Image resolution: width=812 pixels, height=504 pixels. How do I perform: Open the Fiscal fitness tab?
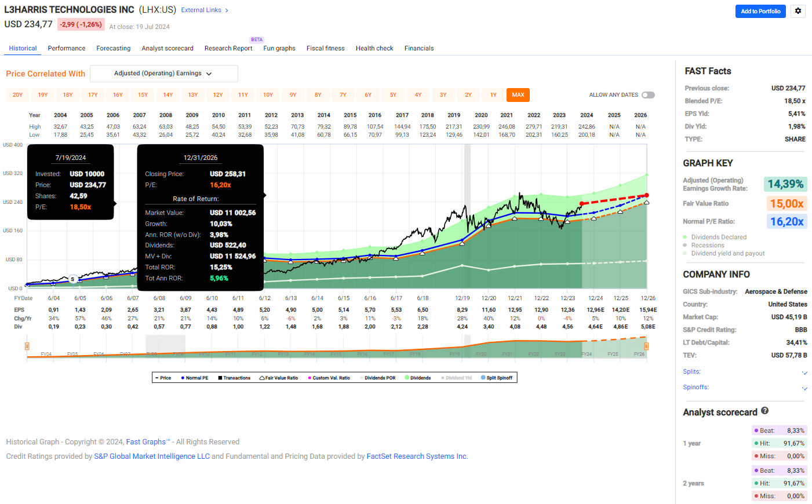[326, 49]
